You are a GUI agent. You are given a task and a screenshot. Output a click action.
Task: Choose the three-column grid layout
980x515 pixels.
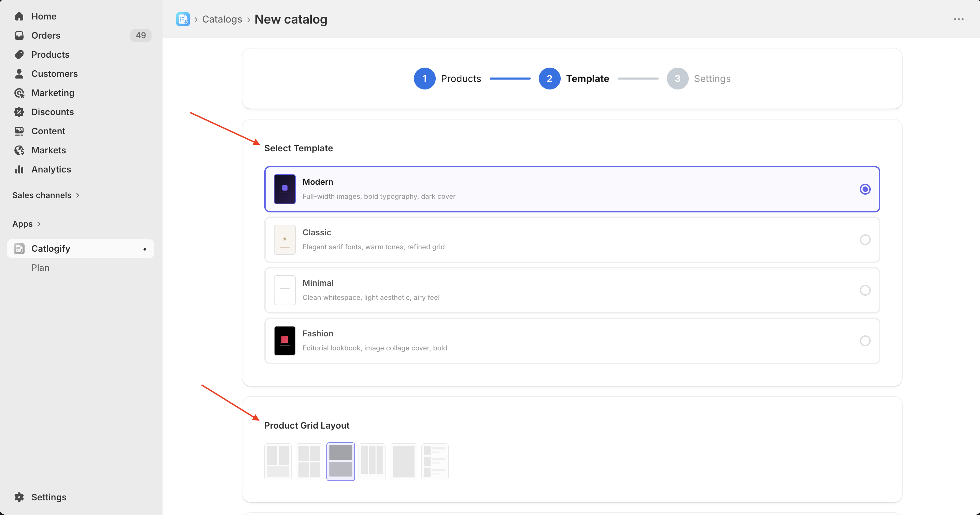pos(372,461)
